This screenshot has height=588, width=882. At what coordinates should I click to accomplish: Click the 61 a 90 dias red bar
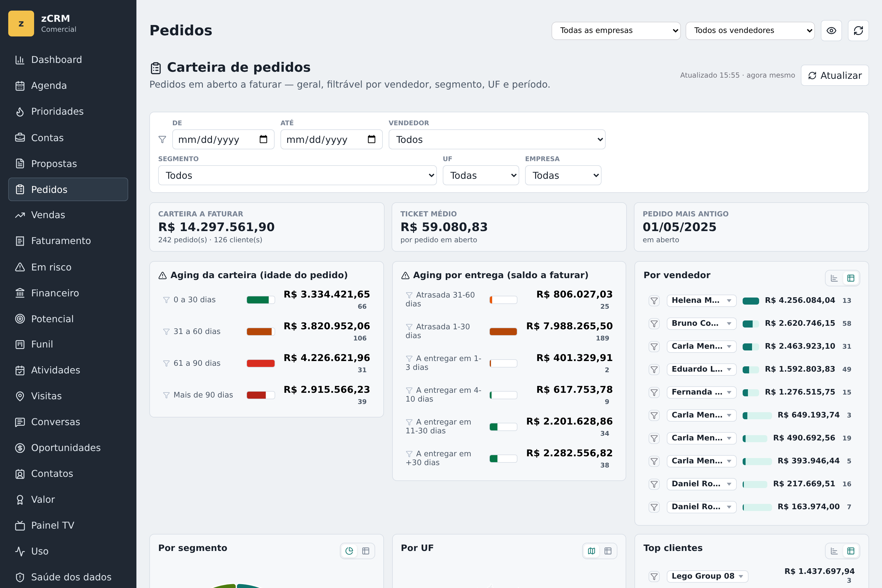(x=260, y=363)
